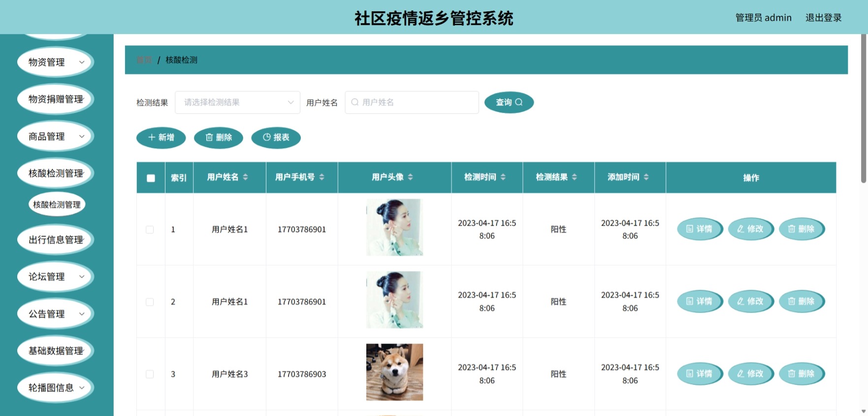Open the avatar thumbnail in row 1
Viewport: 868px width, 416px height.
coord(394,227)
